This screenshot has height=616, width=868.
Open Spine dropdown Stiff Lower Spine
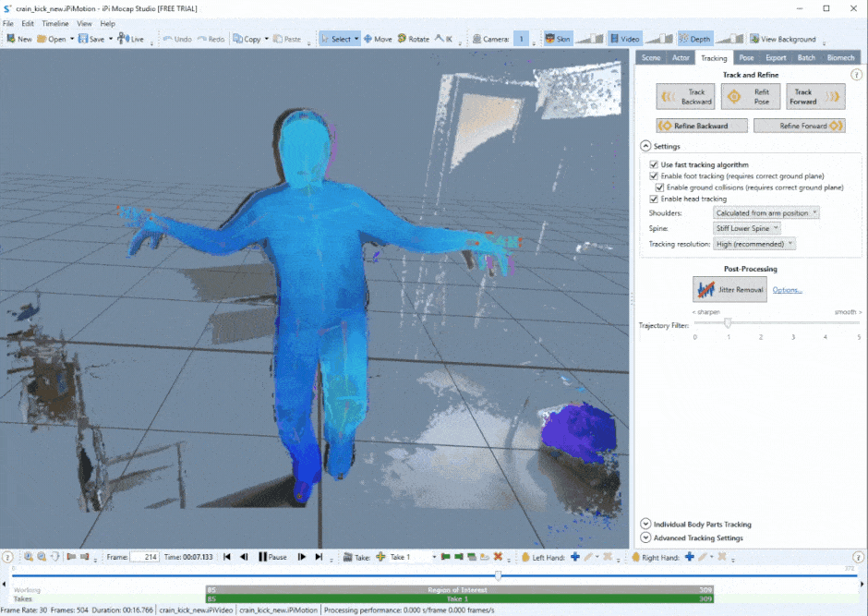[747, 228]
